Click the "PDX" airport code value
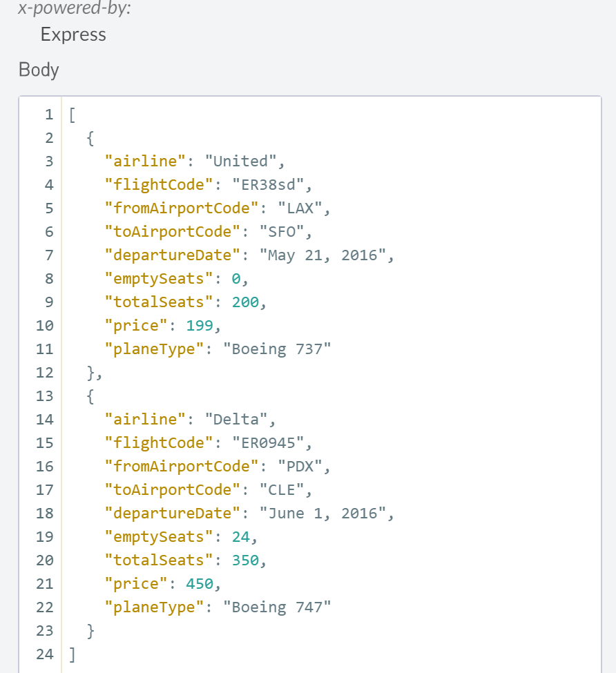This screenshot has height=673, width=616. pos(300,466)
